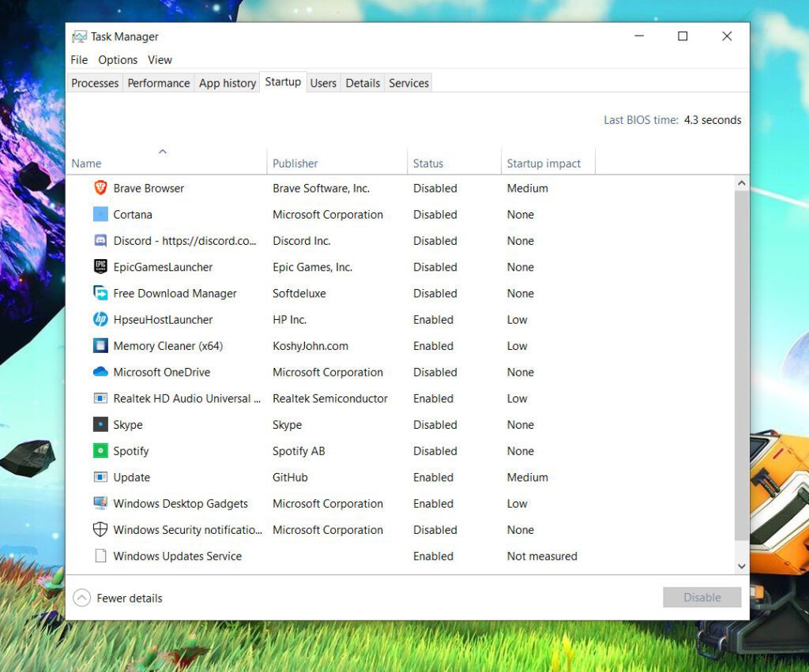Select the HpseuHostLauncher entry name
The width and height of the screenshot is (809, 672).
click(x=163, y=320)
